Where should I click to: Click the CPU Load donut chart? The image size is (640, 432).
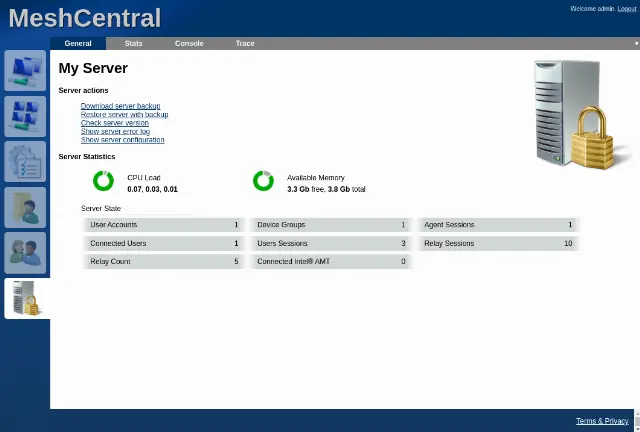pos(103,181)
